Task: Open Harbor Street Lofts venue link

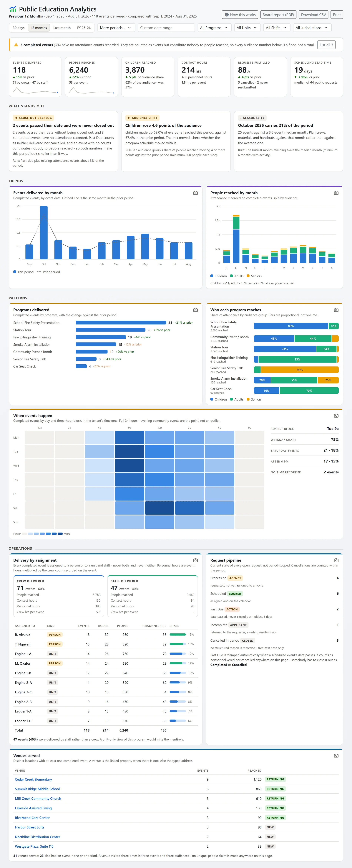Action: click(x=30, y=828)
